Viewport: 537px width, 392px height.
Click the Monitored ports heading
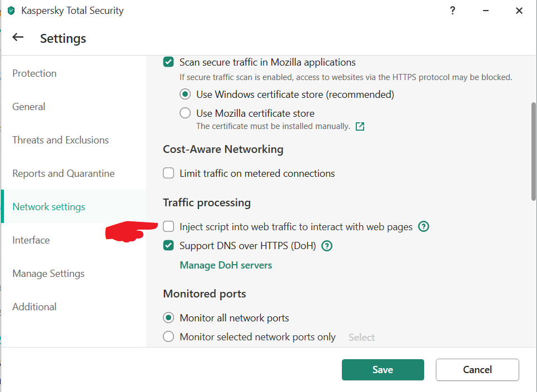205,294
